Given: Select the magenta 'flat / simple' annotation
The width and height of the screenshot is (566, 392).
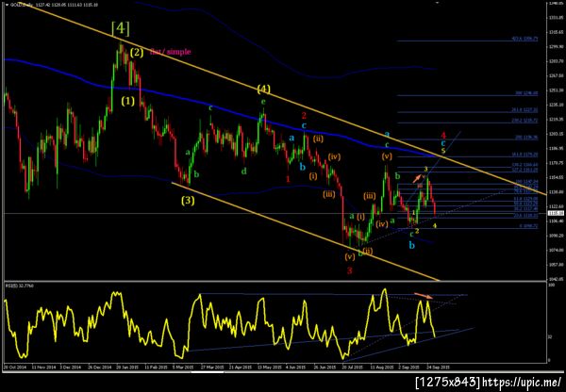Looking at the screenshot, I should coord(170,52).
